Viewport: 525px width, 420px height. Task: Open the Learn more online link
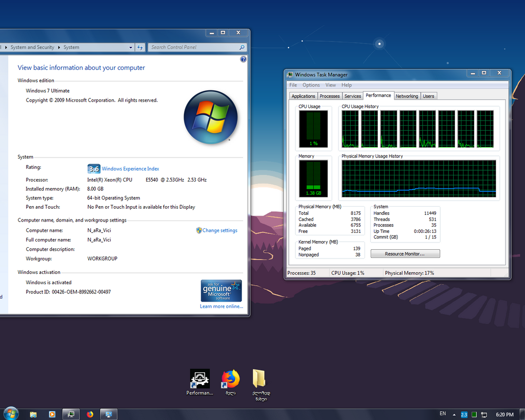click(221, 307)
